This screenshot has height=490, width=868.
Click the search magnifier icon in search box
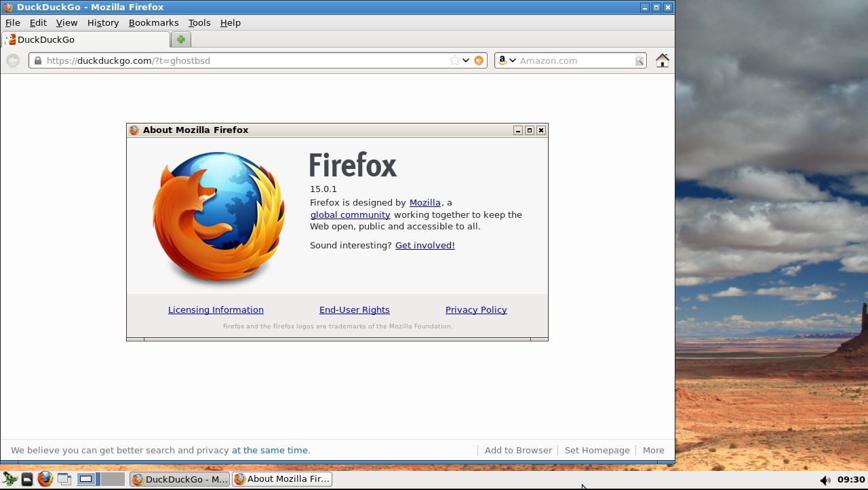pos(639,60)
